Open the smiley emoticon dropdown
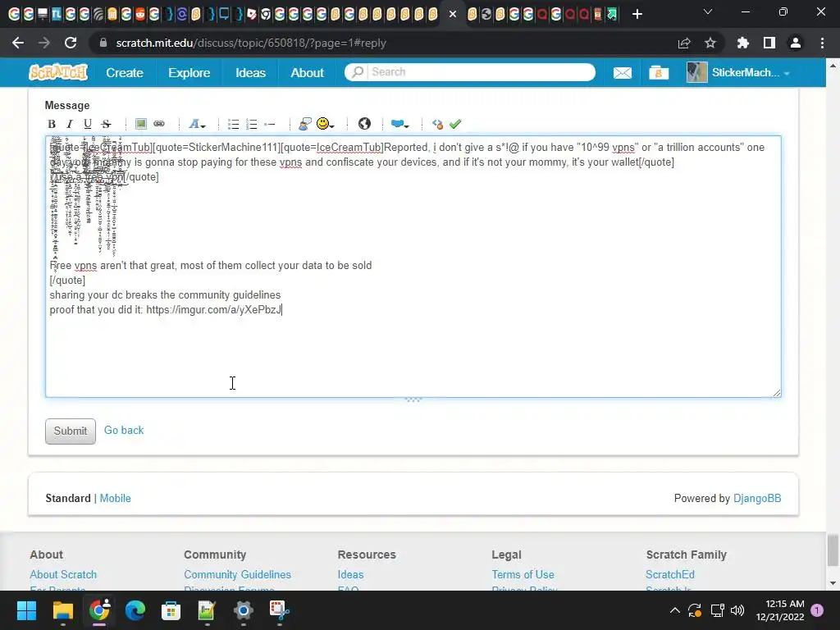The width and height of the screenshot is (840, 630). pos(325,124)
